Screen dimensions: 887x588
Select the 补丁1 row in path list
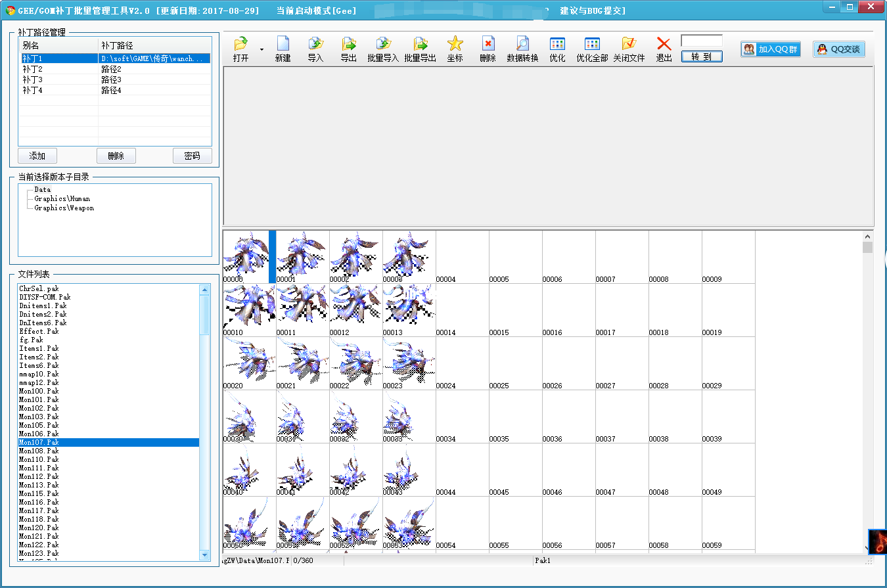coord(115,58)
